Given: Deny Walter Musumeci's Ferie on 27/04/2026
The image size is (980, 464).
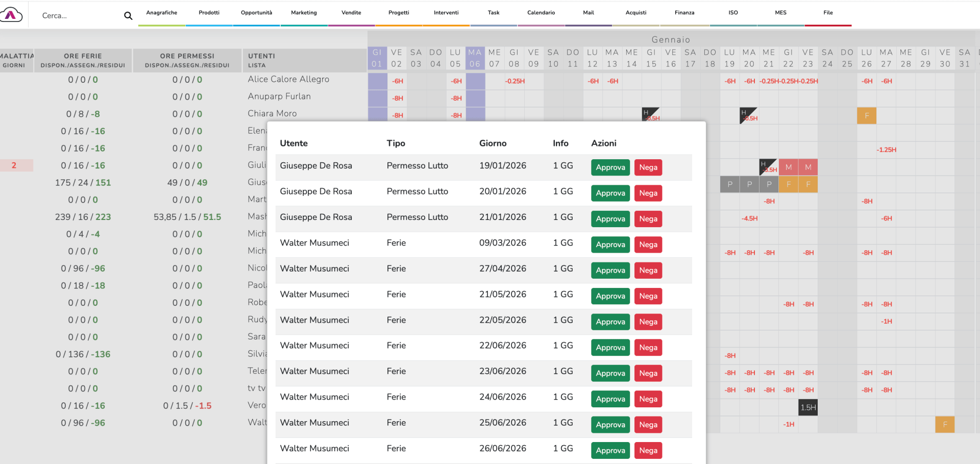Looking at the screenshot, I should click(648, 270).
